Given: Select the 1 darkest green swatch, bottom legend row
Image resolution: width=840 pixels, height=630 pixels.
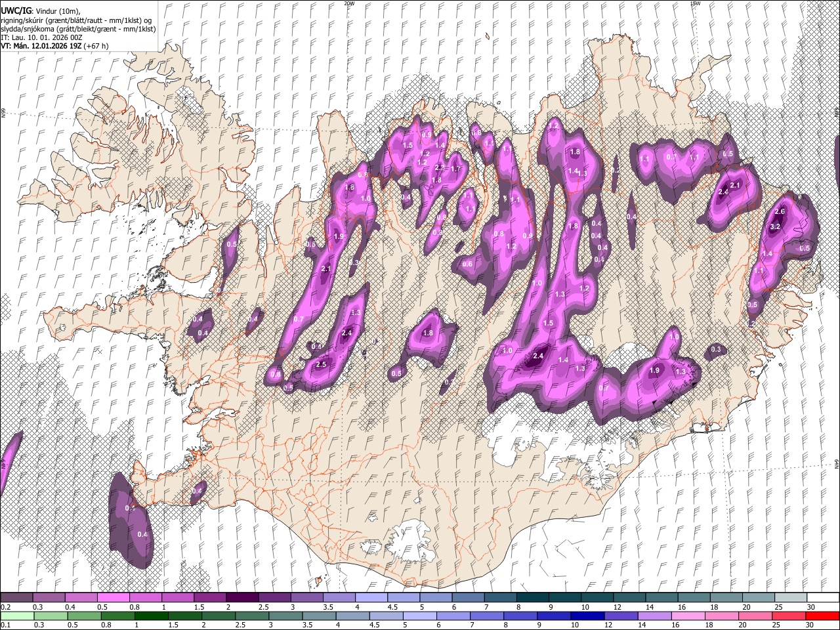Looking at the screenshot, I should [x=151, y=616].
